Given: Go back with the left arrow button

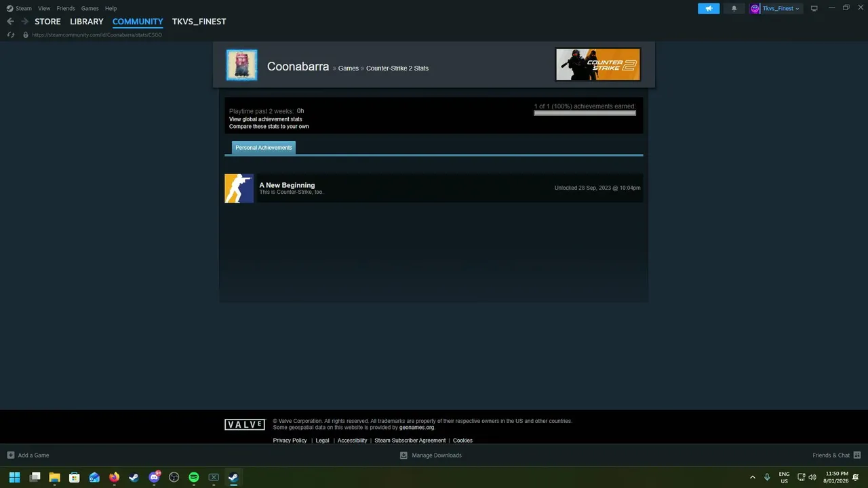Looking at the screenshot, I should coord(10,22).
